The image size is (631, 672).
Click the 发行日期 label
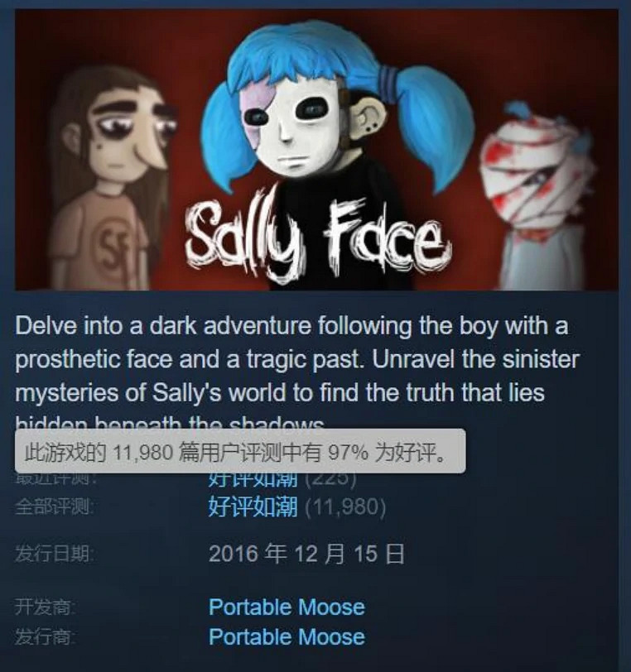pyautogui.click(x=55, y=554)
